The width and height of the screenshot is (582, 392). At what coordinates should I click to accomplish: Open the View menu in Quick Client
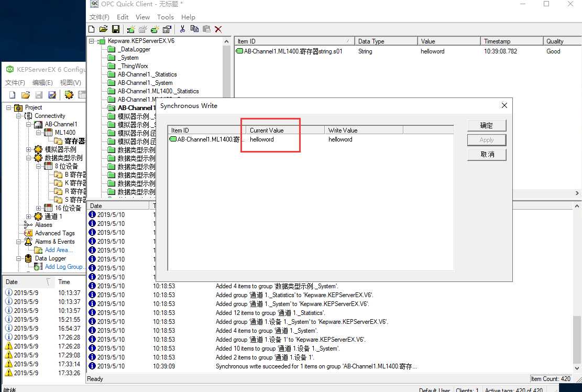(142, 17)
